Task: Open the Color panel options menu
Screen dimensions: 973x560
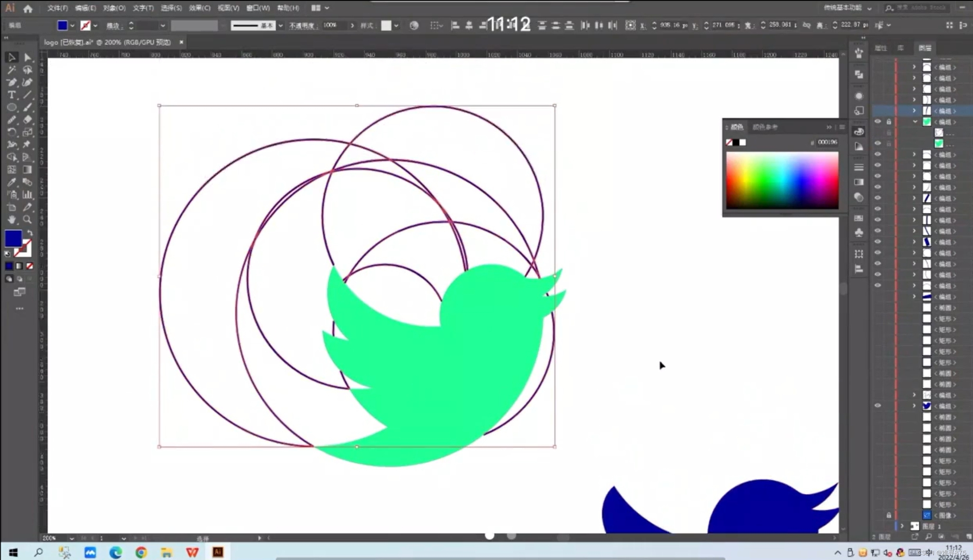Action: (x=842, y=127)
